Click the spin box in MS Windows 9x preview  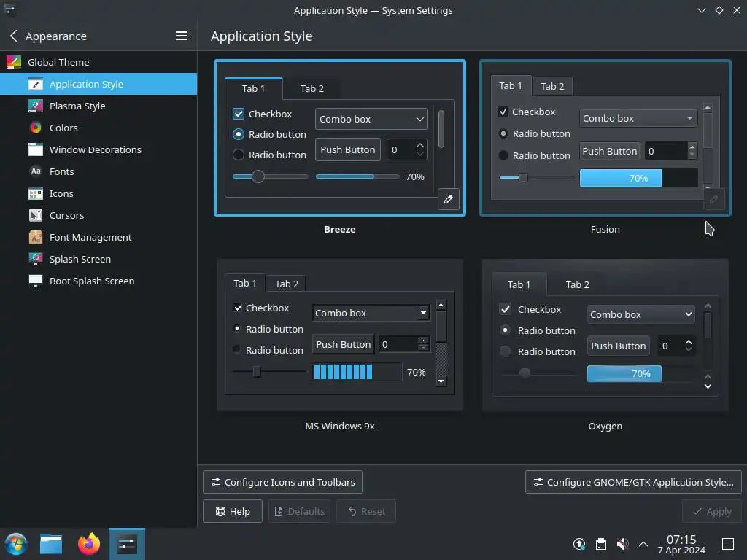404,344
